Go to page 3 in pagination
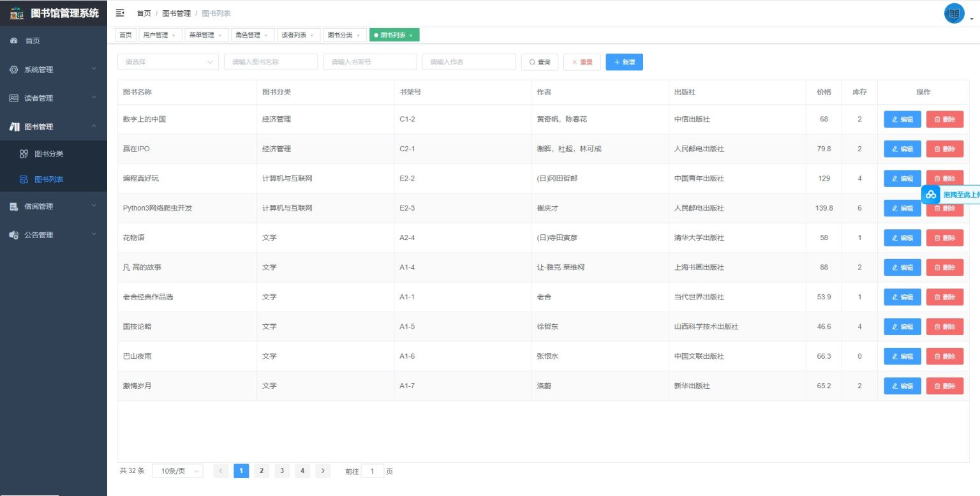The image size is (980, 496). 282,471
